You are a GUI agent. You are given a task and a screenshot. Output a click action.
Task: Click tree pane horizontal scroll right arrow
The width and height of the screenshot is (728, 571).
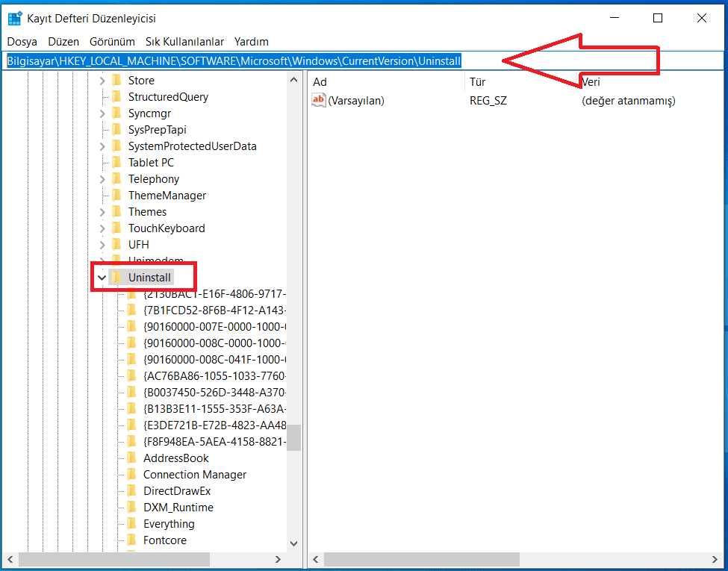[x=278, y=559]
